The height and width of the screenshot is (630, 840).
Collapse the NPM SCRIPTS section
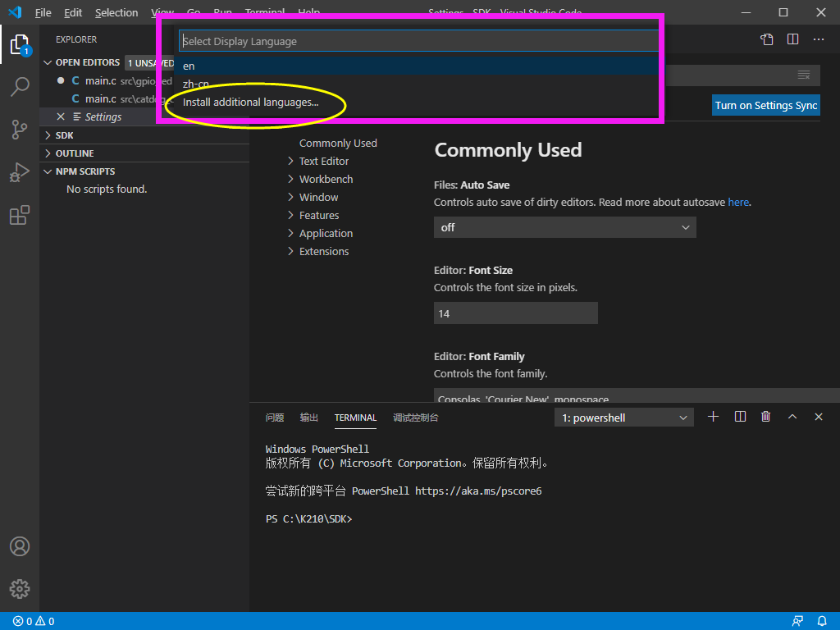48,171
